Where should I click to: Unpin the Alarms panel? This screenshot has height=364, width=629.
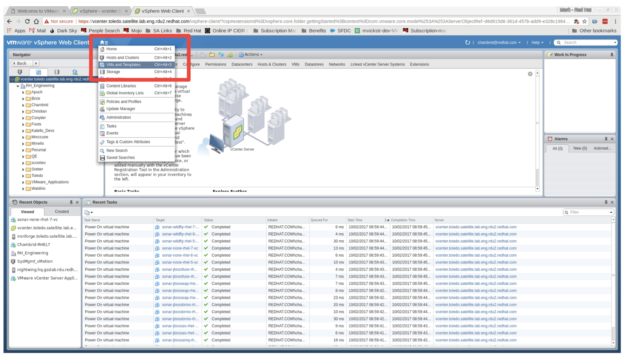[607, 139]
